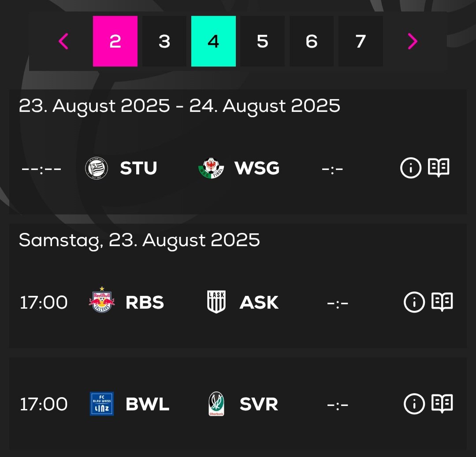Open the RBS team name link
The width and height of the screenshot is (476, 457).
click(145, 302)
